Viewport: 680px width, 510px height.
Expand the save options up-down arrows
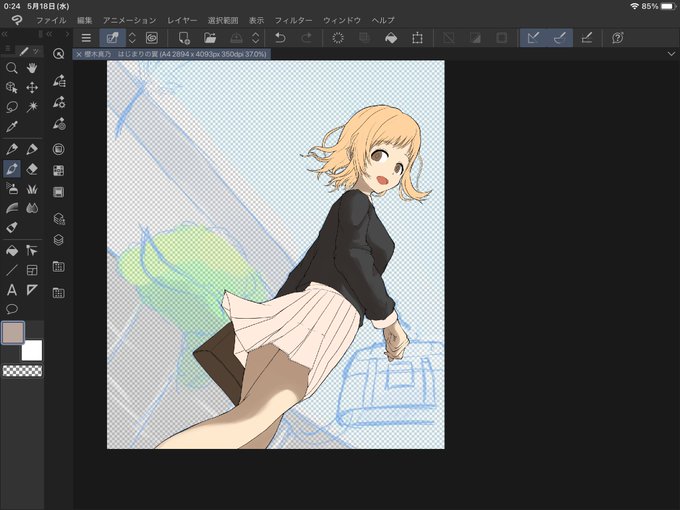tap(256, 38)
